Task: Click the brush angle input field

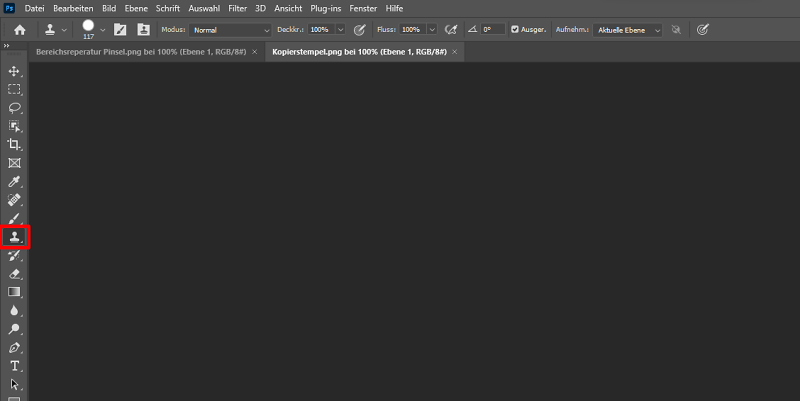Action: tap(494, 30)
